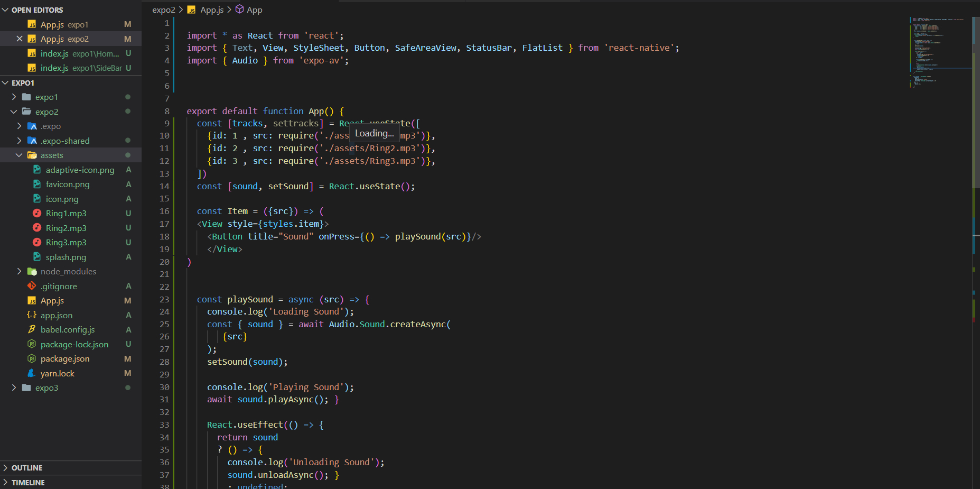Close the App.js expo2 editor
Screen dimensions: 980x489
20,39
